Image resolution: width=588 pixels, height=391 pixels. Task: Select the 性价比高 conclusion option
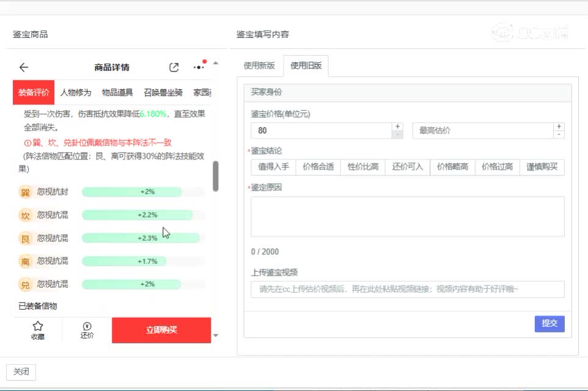[363, 167]
